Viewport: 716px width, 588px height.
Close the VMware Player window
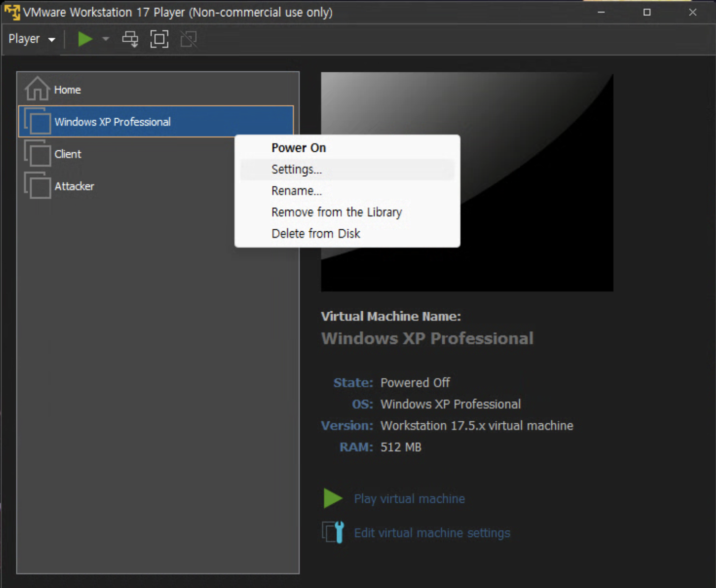pyautogui.click(x=693, y=12)
